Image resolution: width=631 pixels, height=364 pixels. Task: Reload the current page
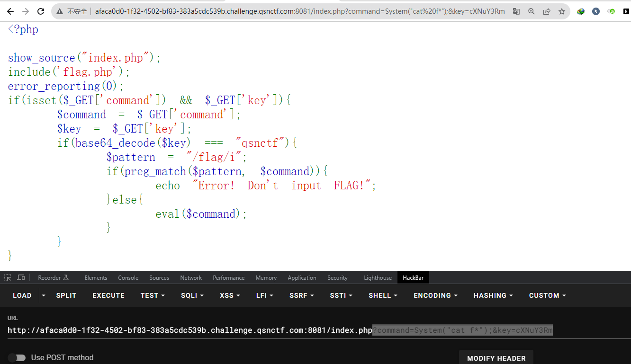(x=41, y=11)
